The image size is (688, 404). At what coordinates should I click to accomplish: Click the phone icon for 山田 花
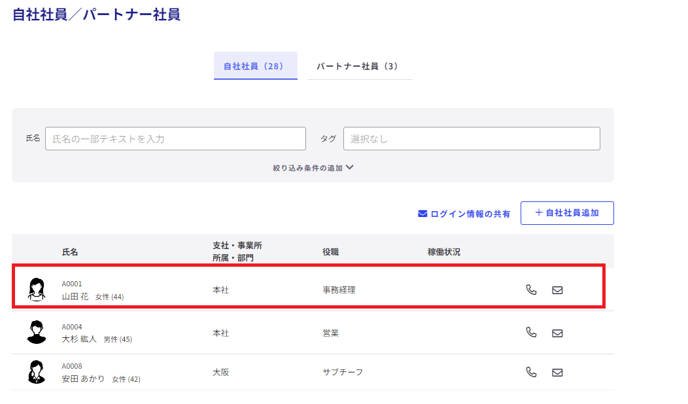[x=531, y=290]
